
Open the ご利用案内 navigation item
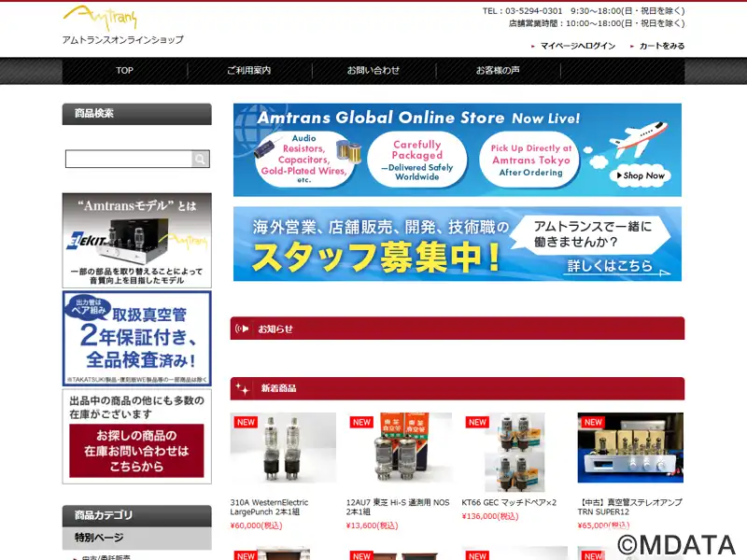(249, 71)
